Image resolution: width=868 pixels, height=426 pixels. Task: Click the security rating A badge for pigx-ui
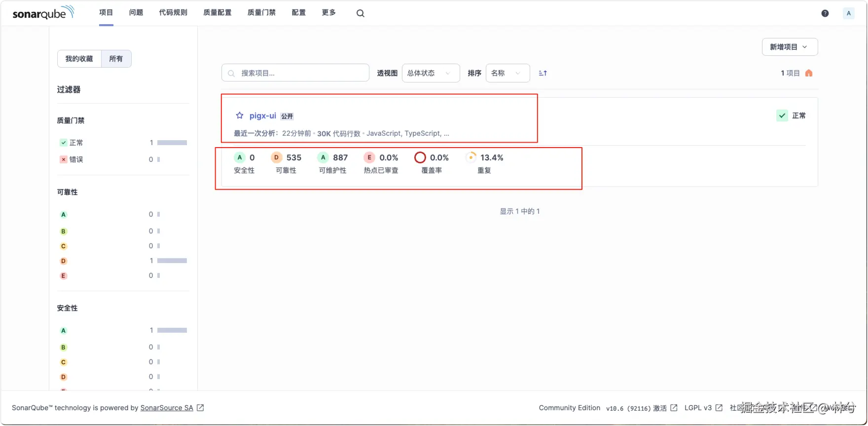point(240,157)
